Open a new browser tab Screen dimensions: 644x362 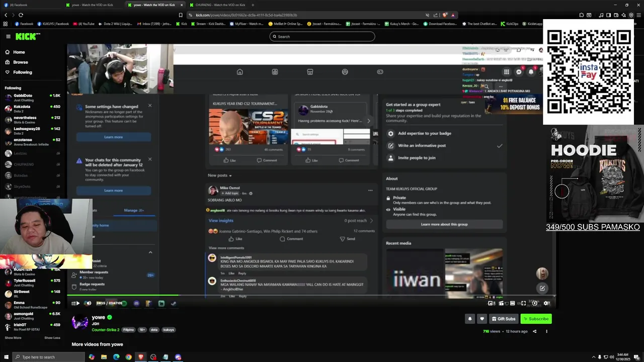pyautogui.click(x=253, y=5)
